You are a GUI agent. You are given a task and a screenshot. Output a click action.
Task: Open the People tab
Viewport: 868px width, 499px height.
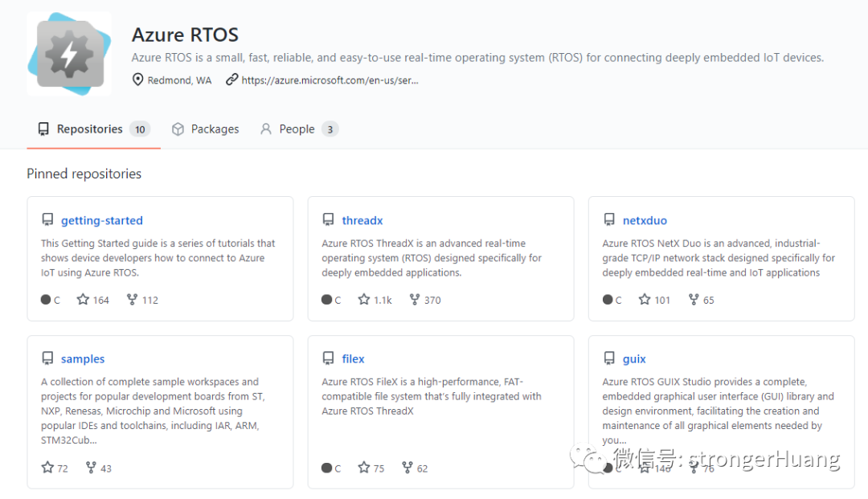coord(297,129)
